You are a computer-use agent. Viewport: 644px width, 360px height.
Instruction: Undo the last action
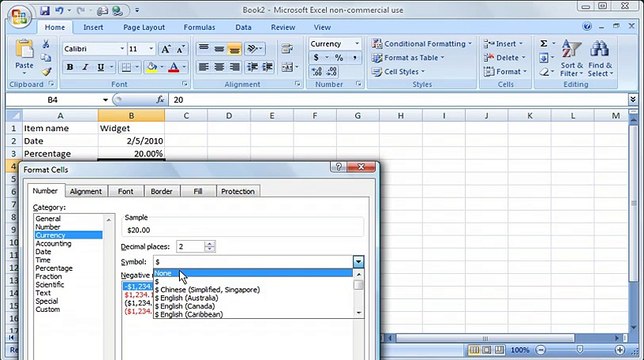59,11
